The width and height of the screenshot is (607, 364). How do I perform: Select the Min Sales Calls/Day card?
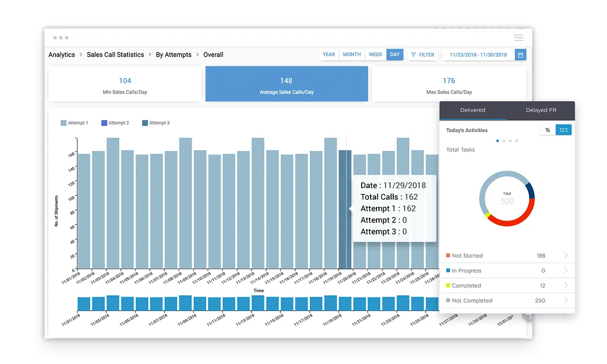tap(125, 84)
